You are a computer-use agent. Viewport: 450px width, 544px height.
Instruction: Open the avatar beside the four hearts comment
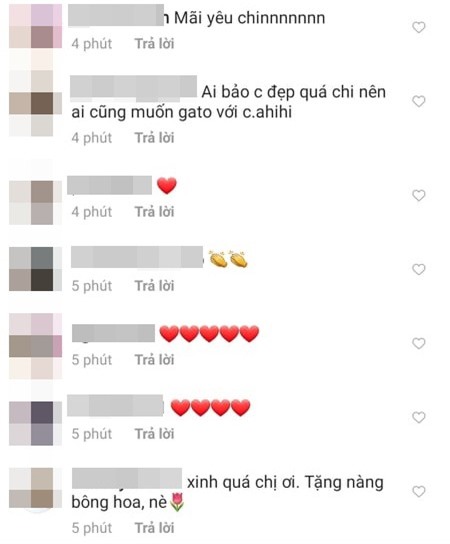pos(35,423)
